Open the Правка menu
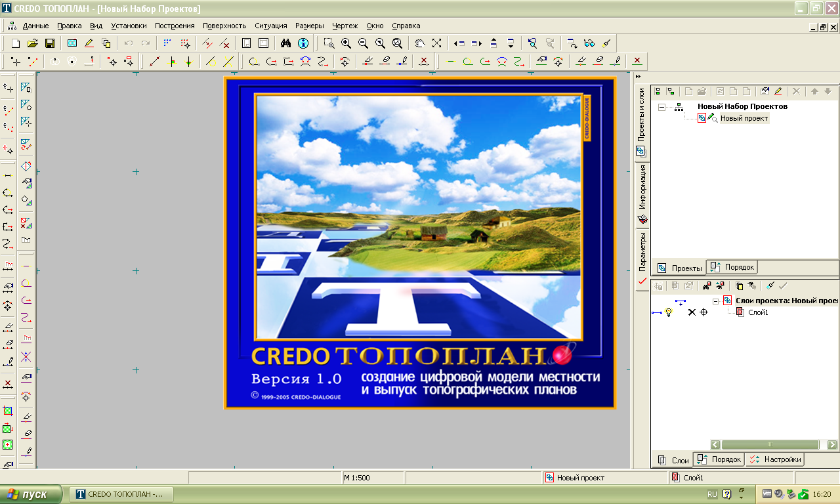The height and width of the screenshot is (504, 840). point(70,26)
